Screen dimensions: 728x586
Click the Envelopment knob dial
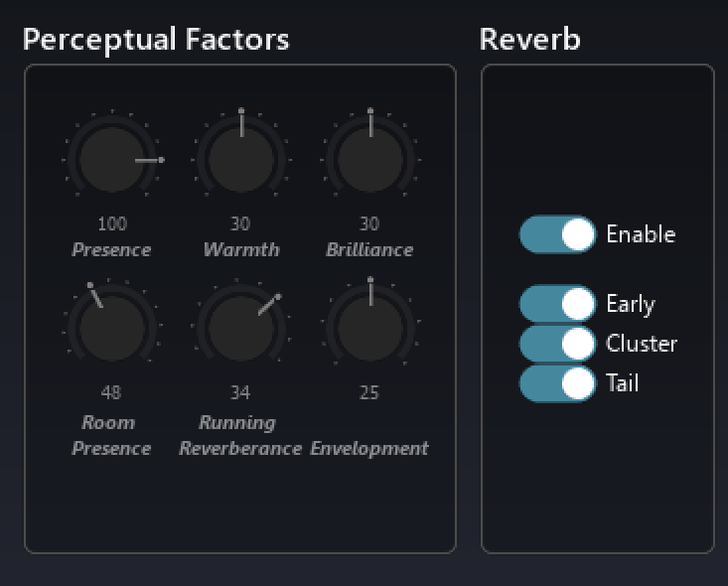(x=369, y=329)
